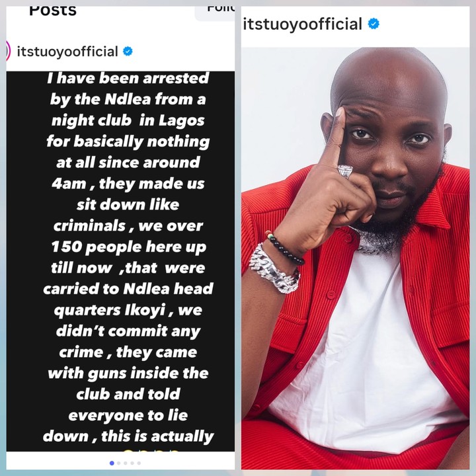Screen dimensions: 476x476
Task: Jump to the fourth carousel dot
Action: pos(132,463)
